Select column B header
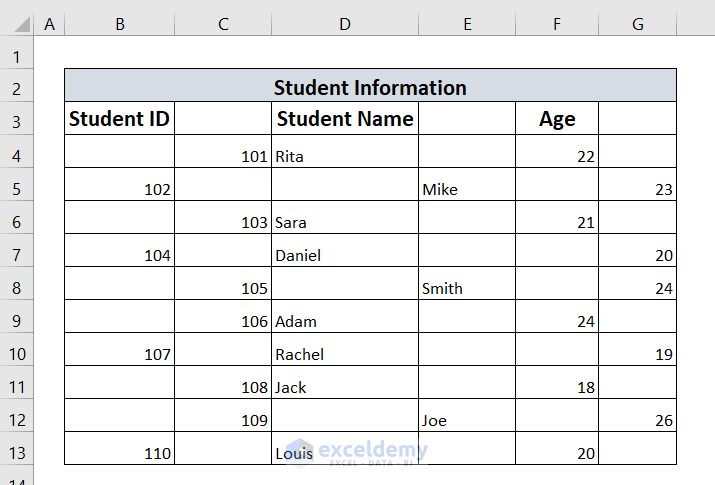Viewport: 715px width, 485px height. 119,23
